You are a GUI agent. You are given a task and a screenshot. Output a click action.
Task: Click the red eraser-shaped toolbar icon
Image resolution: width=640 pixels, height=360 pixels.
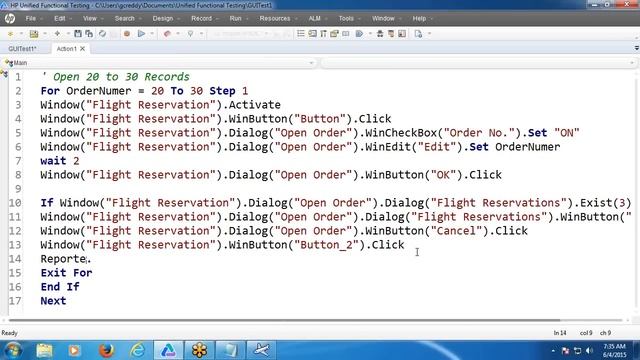point(167,34)
